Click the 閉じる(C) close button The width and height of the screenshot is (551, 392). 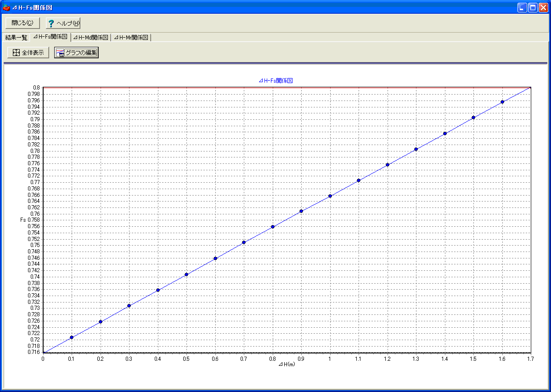pos(22,23)
